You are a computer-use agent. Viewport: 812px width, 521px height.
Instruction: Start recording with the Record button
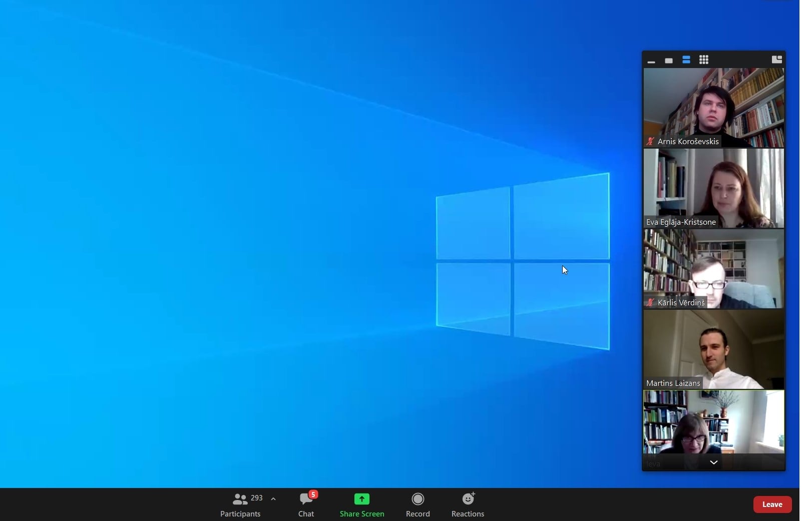tap(418, 504)
